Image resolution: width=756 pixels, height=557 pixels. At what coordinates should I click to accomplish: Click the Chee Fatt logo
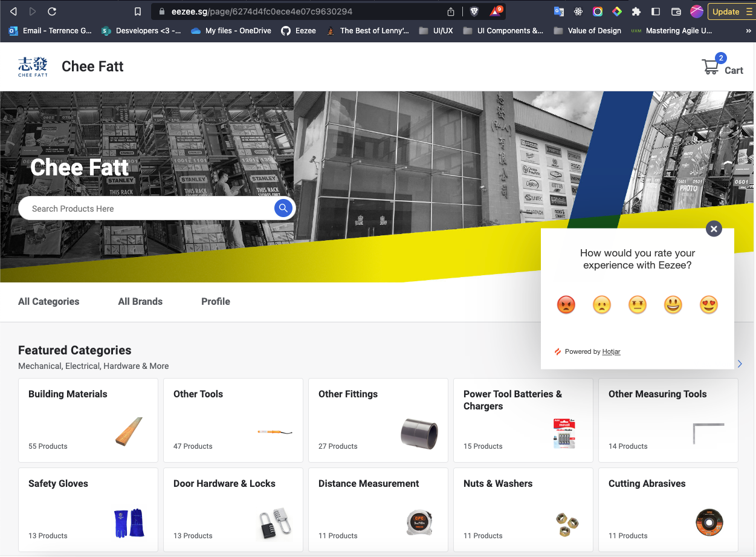click(33, 67)
